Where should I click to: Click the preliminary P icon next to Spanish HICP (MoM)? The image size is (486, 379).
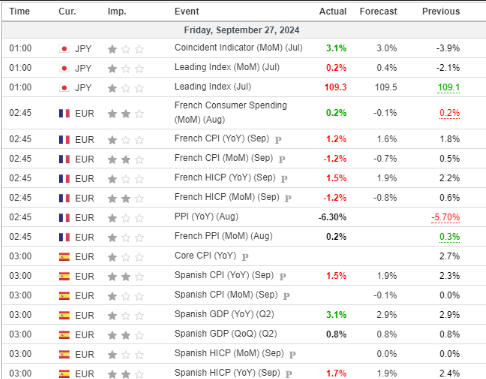pos(292,355)
